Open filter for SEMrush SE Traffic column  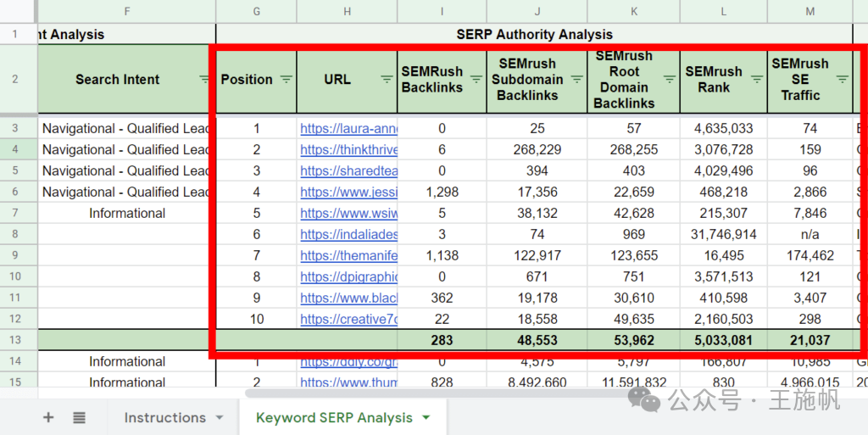843,79
